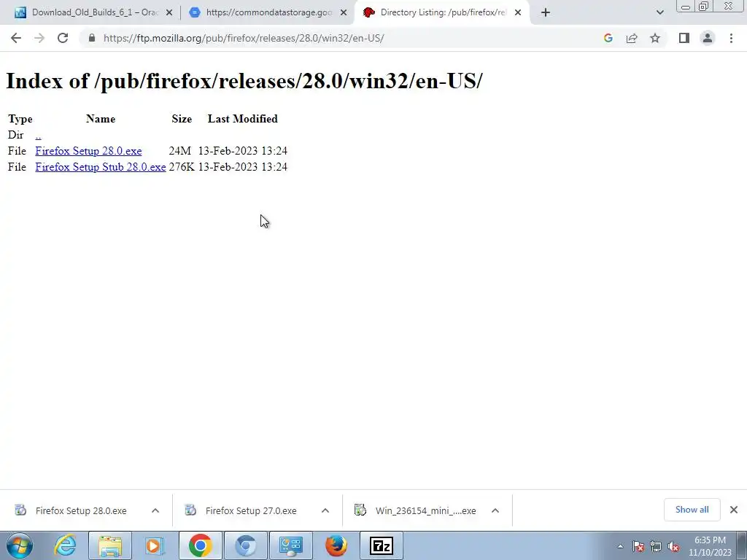Close the commondatastorage tab

344,12
